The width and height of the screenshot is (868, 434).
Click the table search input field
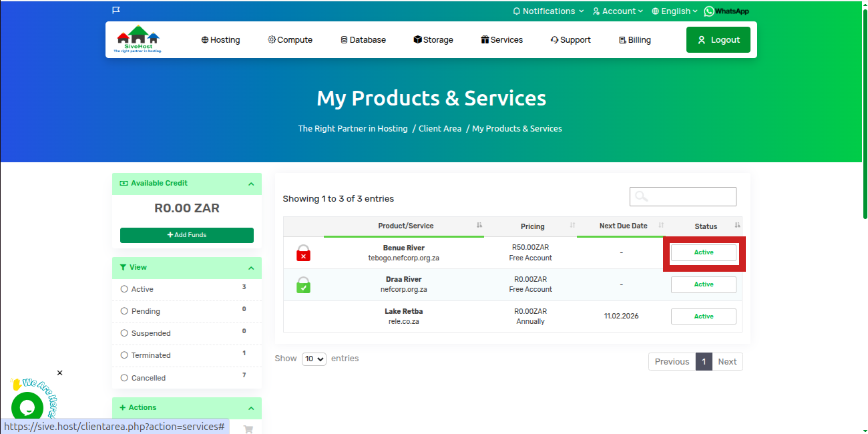(683, 196)
